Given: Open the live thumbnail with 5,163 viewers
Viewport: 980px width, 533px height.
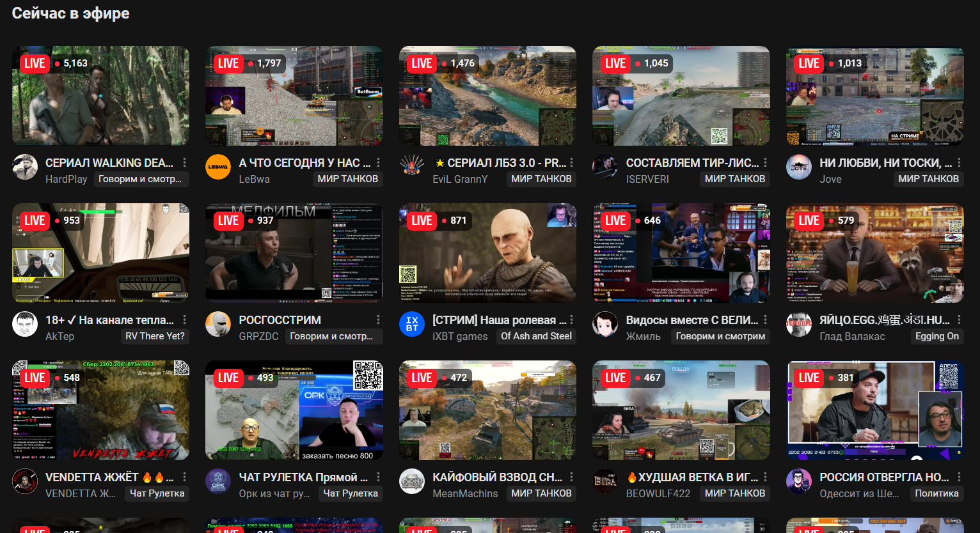Looking at the screenshot, I should point(100,96).
